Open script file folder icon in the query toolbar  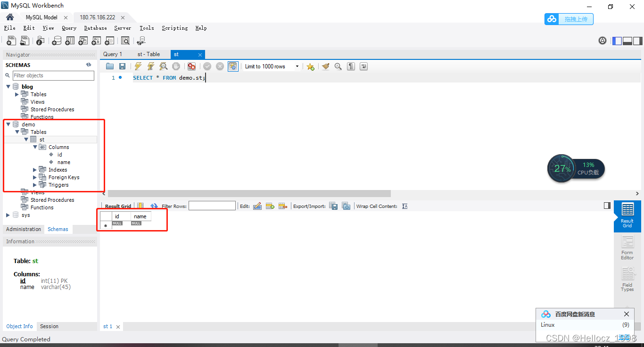pyautogui.click(x=110, y=66)
